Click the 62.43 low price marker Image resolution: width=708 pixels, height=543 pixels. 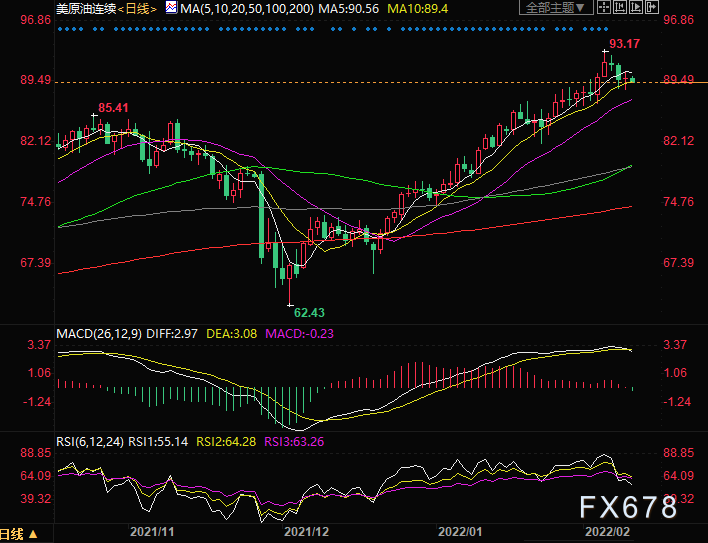point(309,312)
